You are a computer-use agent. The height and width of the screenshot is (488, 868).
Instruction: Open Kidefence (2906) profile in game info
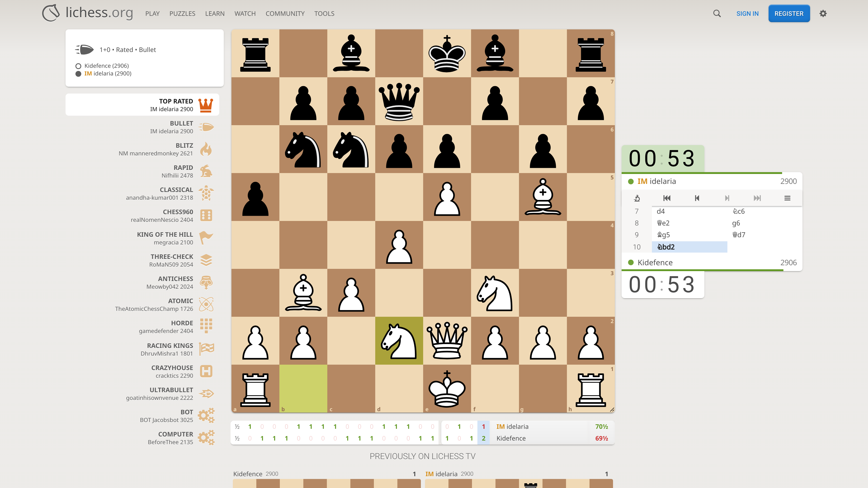[106, 66]
